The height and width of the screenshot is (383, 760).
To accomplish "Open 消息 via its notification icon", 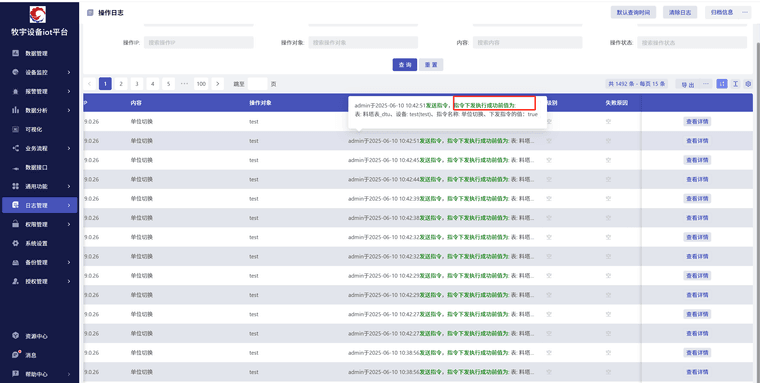I will tap(15, 355).
